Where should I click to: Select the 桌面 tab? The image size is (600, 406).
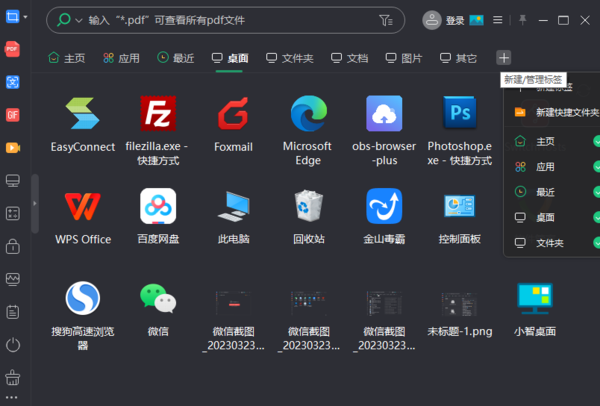click(x=230, y=58)
